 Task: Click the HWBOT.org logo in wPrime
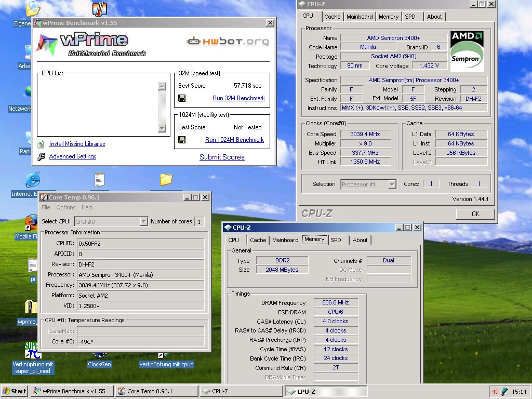coord(228,42)
